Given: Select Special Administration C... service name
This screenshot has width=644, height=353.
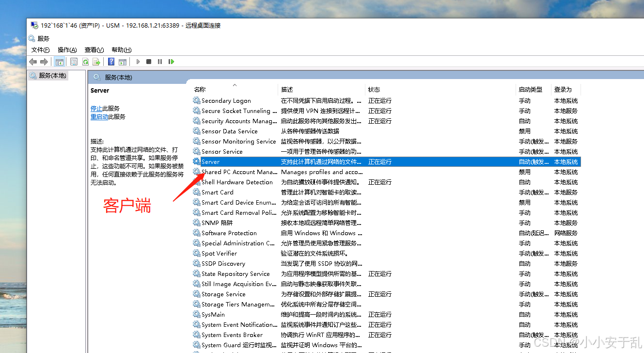Looking at the screenshot, I should click(x=238, y=243).
